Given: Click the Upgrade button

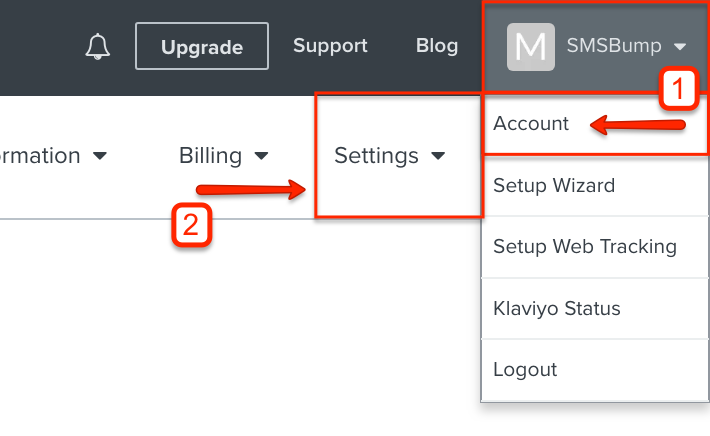Looking at the screenshot, I should tap(201, 46).
